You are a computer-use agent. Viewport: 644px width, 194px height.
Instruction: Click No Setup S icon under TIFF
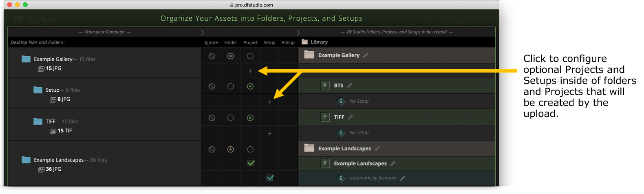point(341,132)
